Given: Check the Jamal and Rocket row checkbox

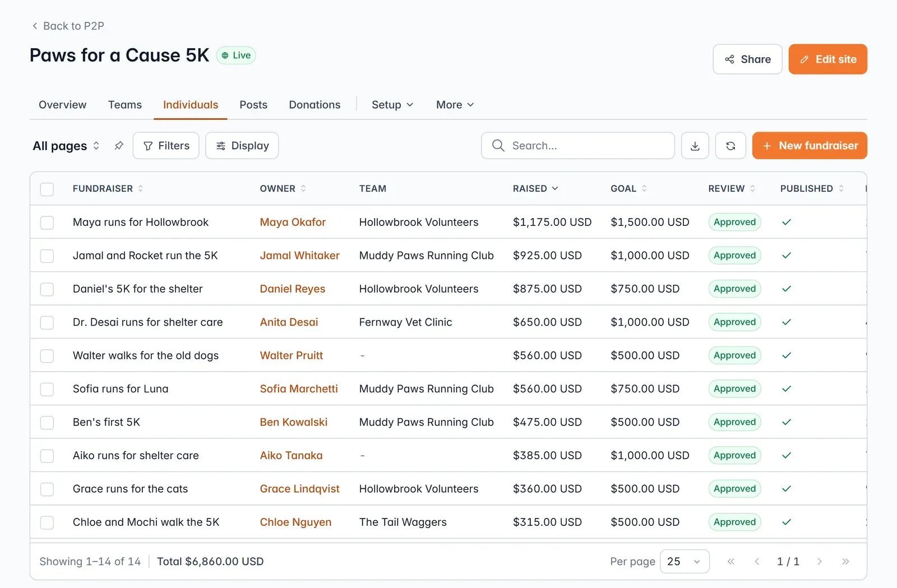Looking at the screenshot, I should [47, 256].
